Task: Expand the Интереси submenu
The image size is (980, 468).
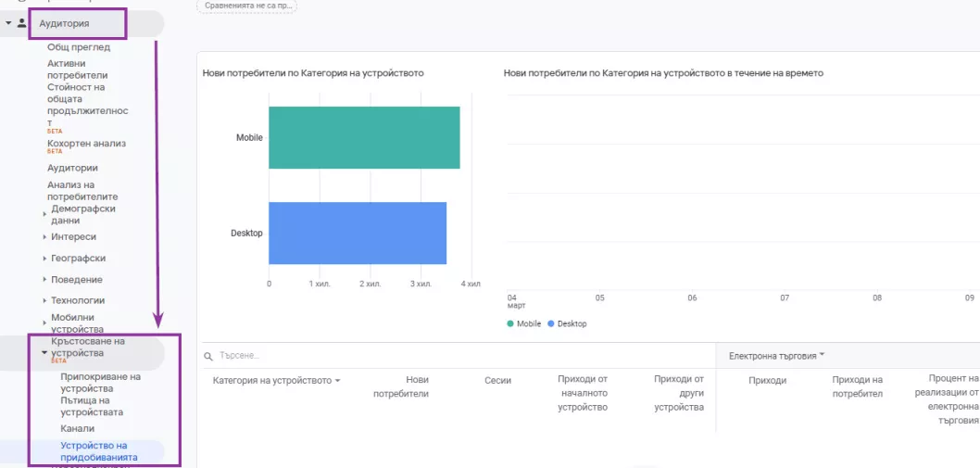Action: 45,237
